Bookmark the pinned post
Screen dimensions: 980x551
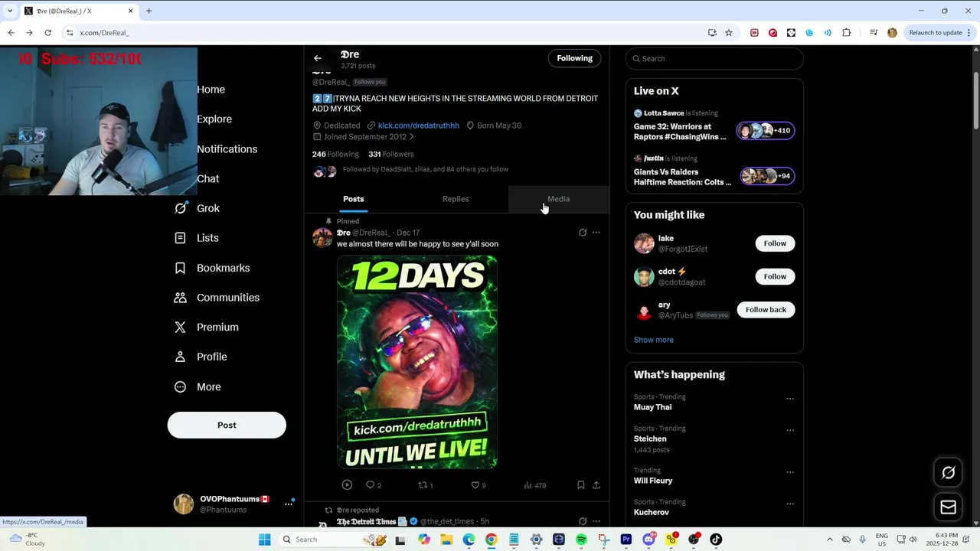580,485
